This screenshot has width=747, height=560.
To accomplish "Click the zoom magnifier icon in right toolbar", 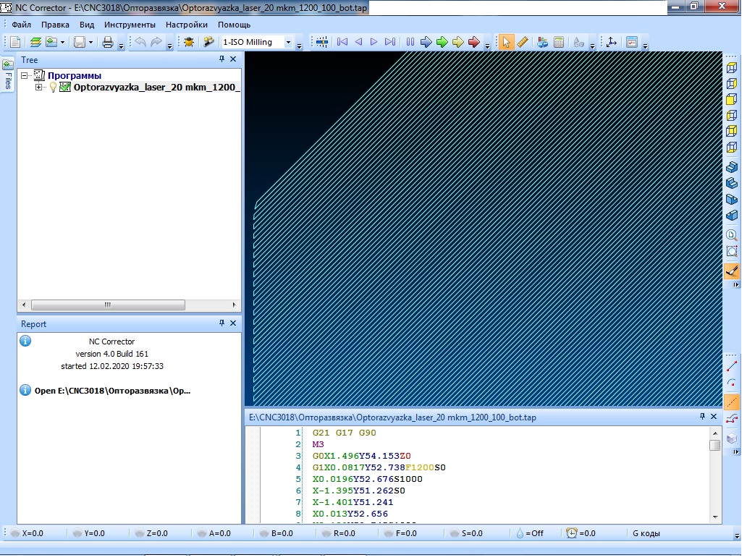I will 732,235.
